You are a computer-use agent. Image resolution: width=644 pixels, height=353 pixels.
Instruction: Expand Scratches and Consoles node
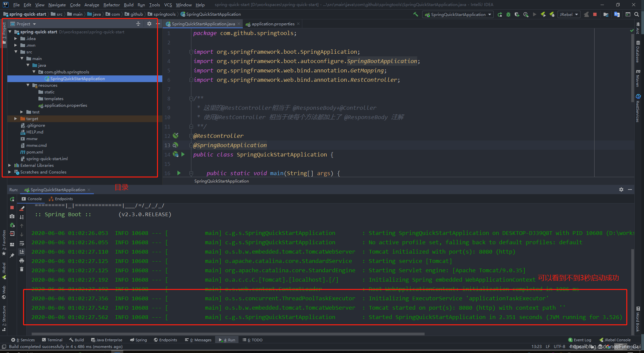(x=10, y=172)
